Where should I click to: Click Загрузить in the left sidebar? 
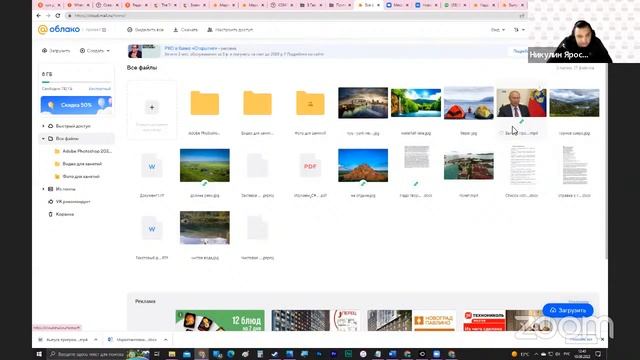(56, 51)
